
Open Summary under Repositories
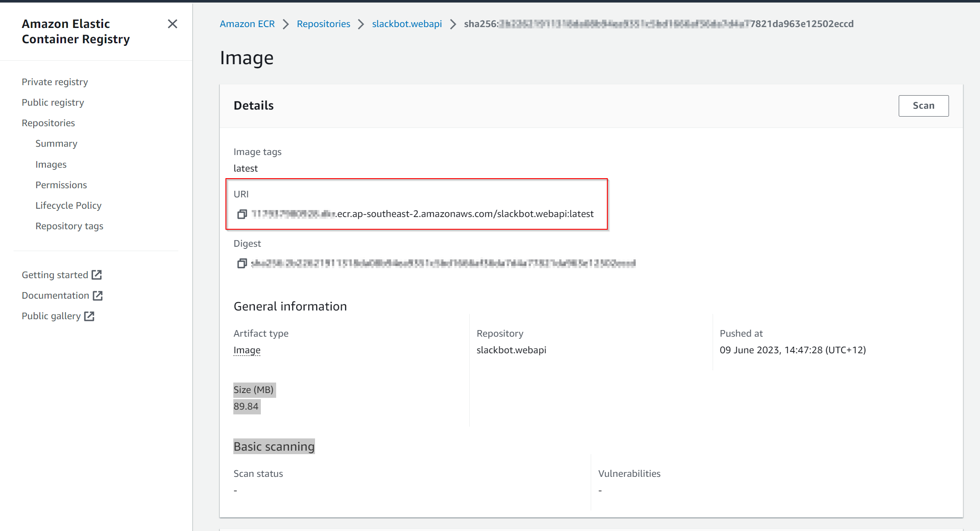click(56, 144)
